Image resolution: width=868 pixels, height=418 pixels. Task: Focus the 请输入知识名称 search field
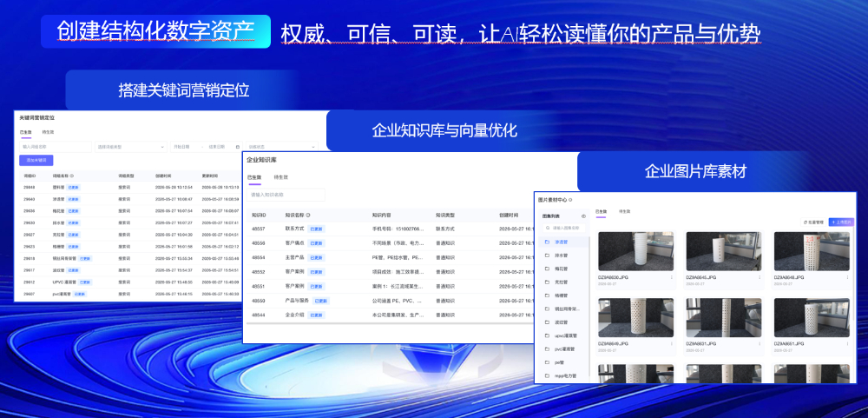[x=286, y=195]
